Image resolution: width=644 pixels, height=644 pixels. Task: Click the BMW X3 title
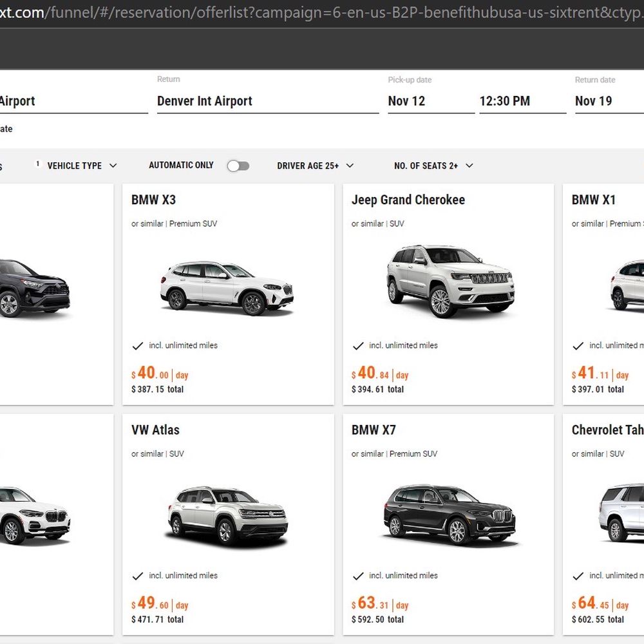tap(154, 200)
